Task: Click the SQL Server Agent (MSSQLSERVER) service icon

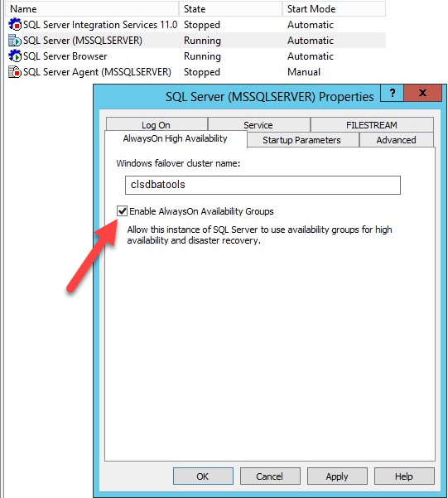Action: [15, 72]
